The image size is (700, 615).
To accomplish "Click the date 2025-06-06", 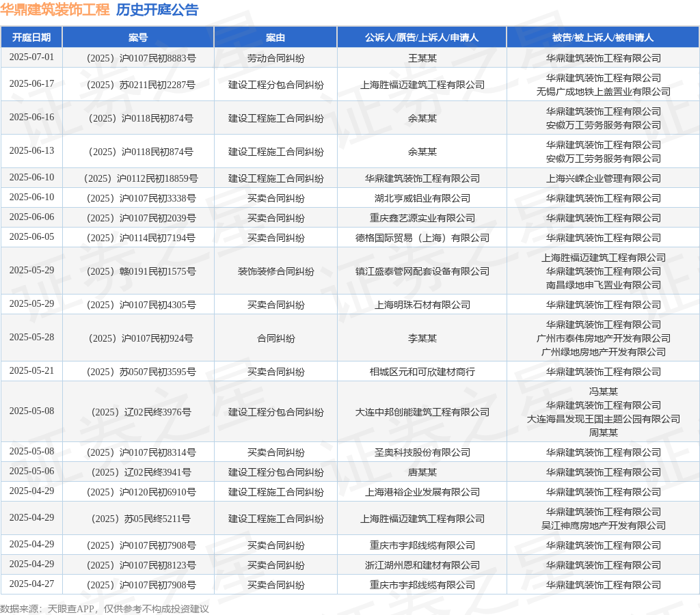I will tap(31, 217).
